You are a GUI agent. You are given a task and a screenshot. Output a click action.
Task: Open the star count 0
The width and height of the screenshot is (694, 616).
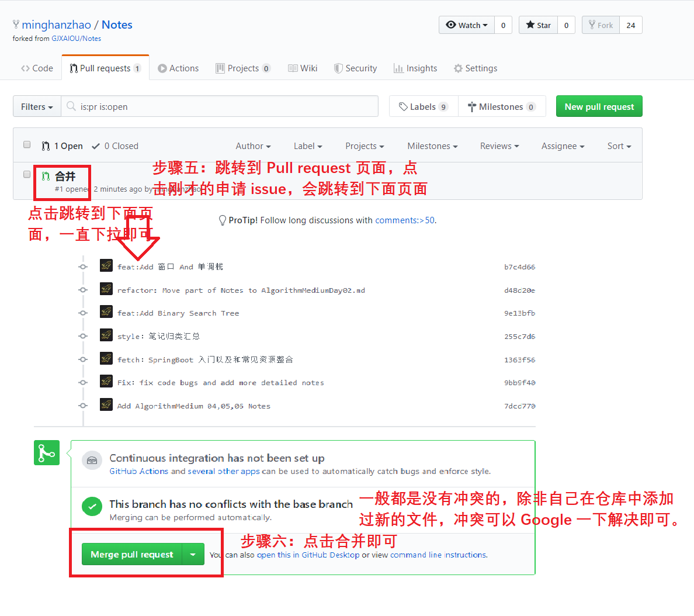click(566, 25)
